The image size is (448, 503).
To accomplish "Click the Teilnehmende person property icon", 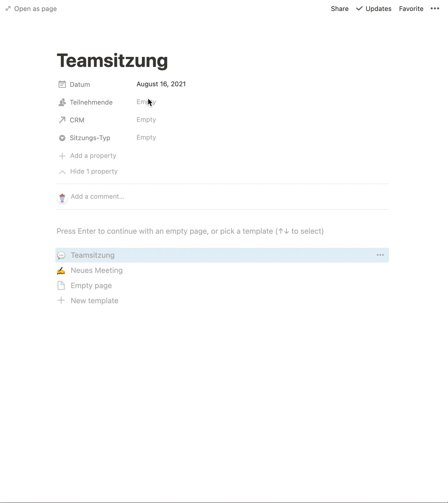I will (62, 102).
